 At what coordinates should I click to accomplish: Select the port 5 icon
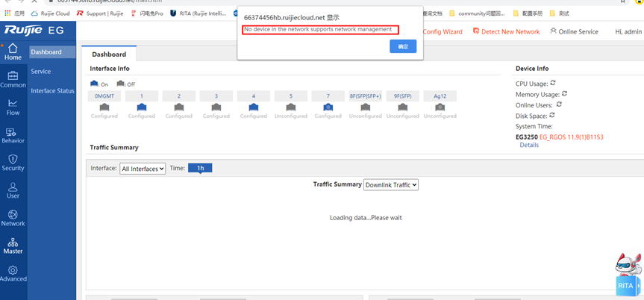(x=291, y=107)
